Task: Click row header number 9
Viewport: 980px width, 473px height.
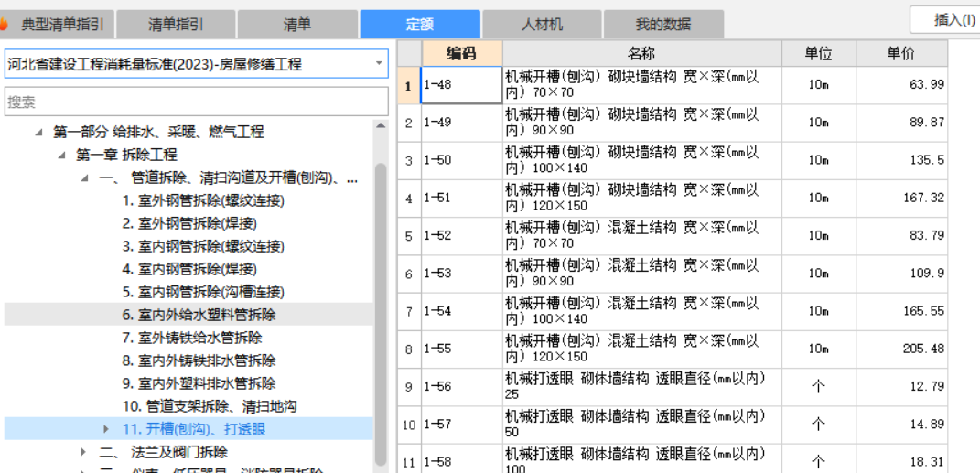Action: click(409, 387)
